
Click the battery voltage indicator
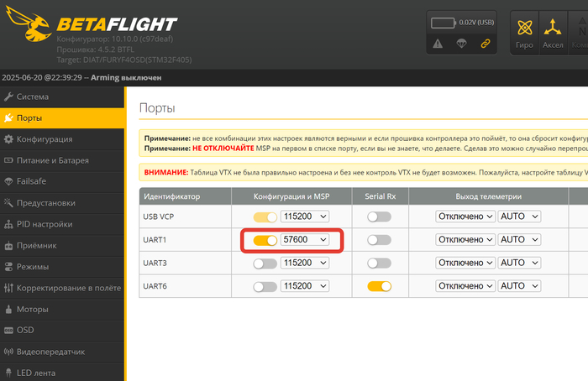tap(461, 22)
